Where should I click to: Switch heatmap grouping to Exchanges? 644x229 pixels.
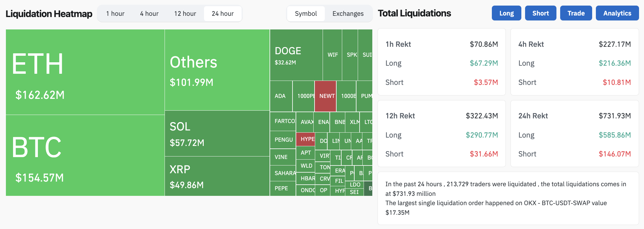click(x=347, y=13)
